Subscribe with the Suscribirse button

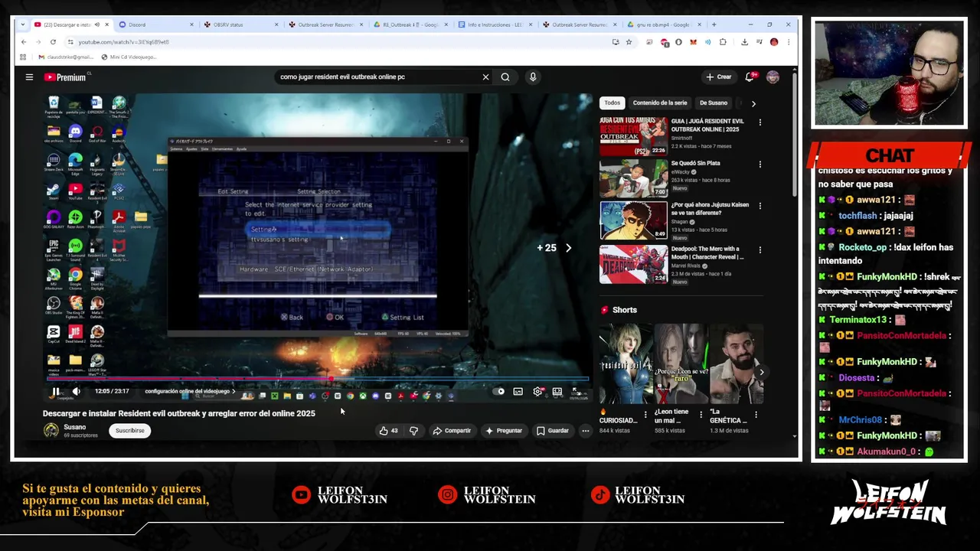point(130,431)
